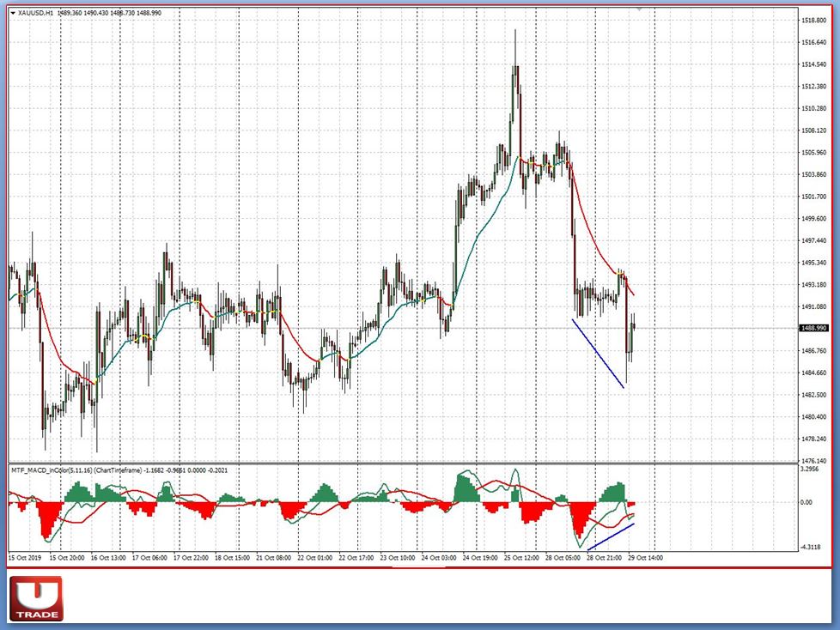Click the 15 Oct 2019 time label

26,558
